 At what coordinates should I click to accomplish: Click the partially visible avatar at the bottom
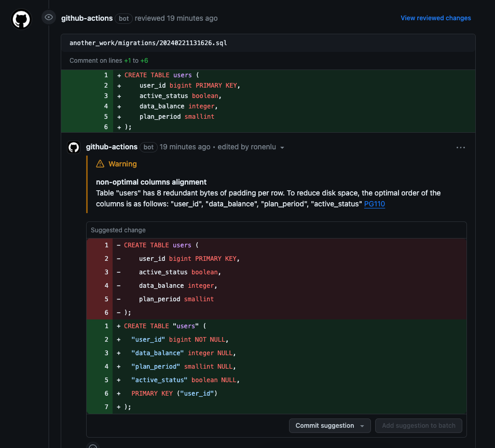click(x=92, y=445)
